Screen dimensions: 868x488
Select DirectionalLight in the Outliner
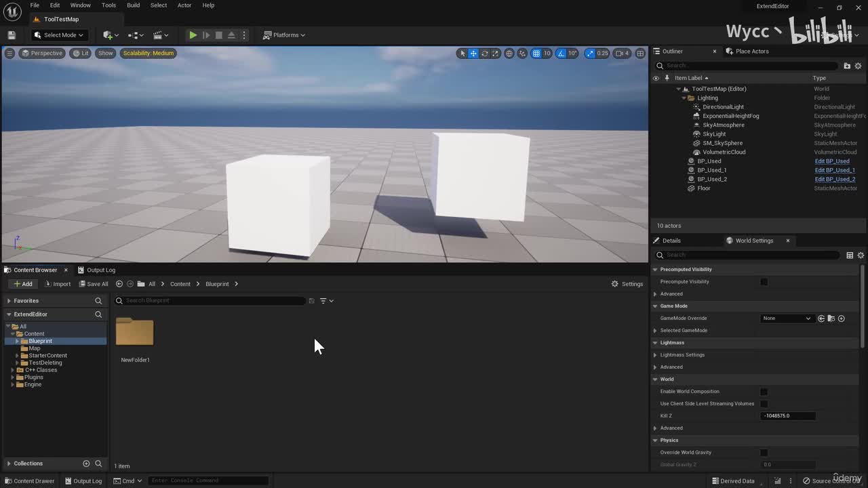723,107
